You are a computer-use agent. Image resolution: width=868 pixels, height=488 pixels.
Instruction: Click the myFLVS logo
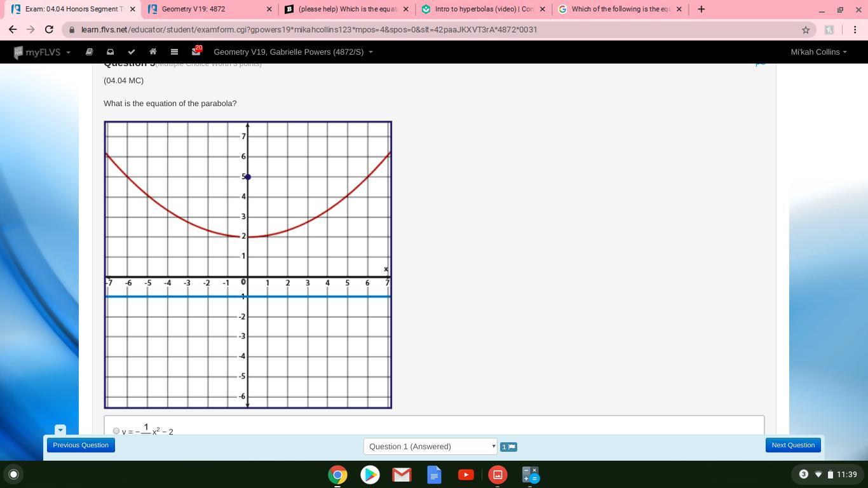coord(37,52)
